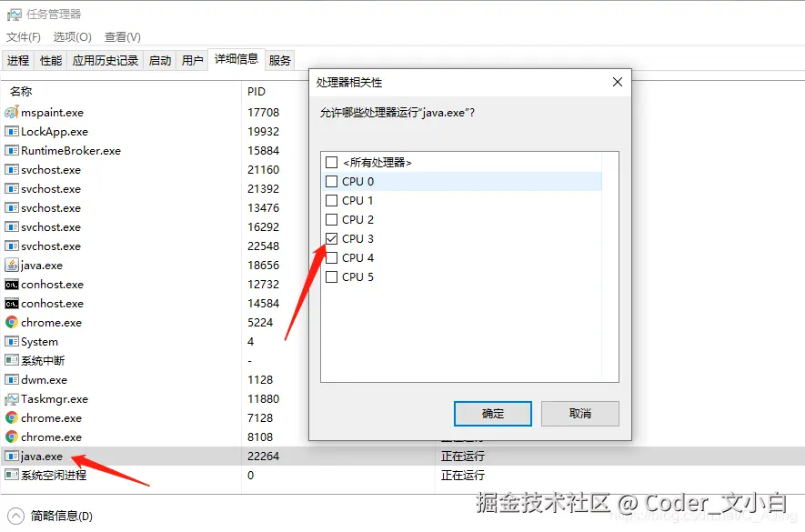Select the PID 19932 cell
Screen dimensions: 805x532
coord(264,132)
